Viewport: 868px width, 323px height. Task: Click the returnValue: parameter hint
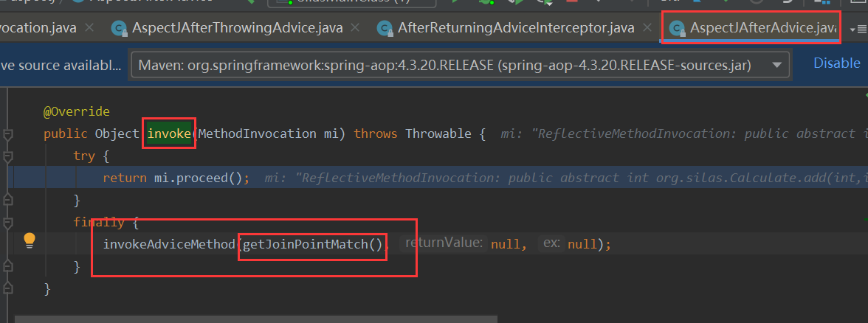click(x=443, y=243)
